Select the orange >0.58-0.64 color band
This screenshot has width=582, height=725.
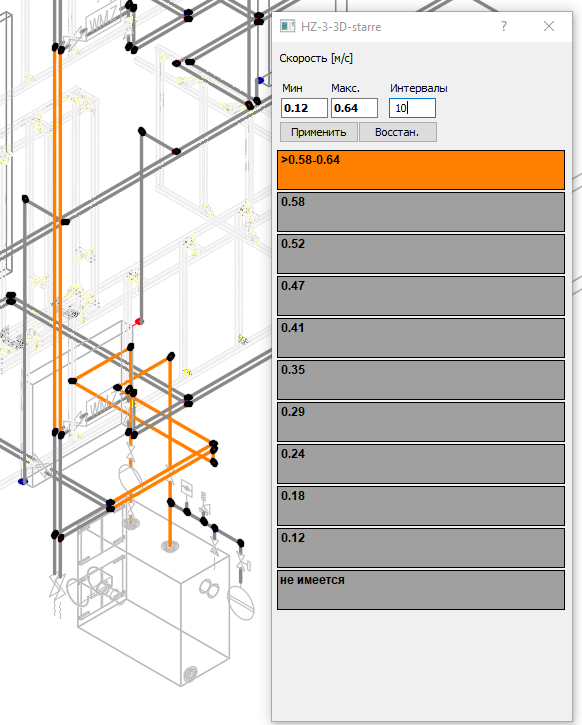coord(421,170)
